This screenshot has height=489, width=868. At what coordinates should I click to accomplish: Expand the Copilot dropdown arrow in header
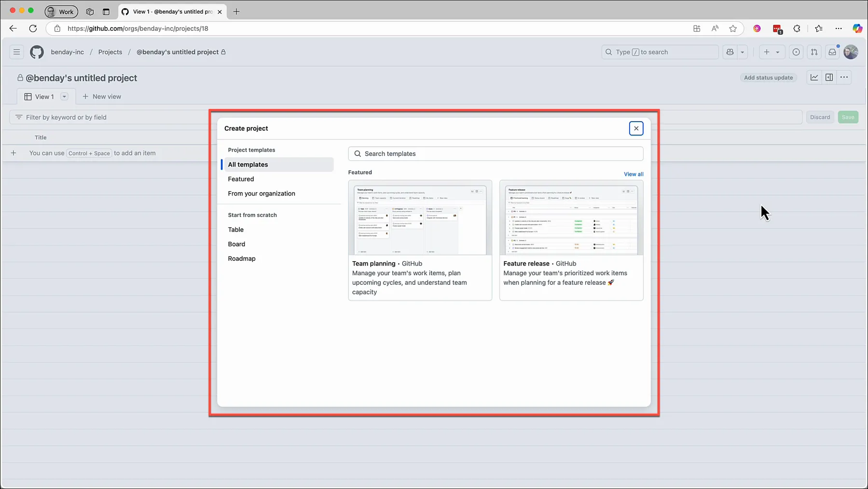tap(742, 52)
